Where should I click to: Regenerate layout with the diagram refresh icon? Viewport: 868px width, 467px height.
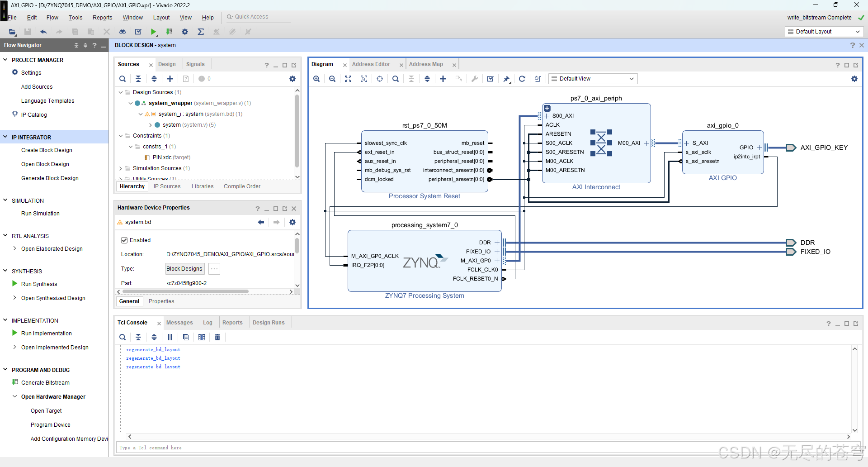[522, 79]
